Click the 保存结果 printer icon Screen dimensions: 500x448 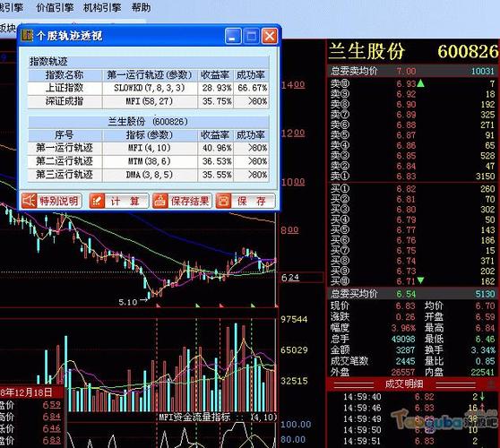(159, 201)
